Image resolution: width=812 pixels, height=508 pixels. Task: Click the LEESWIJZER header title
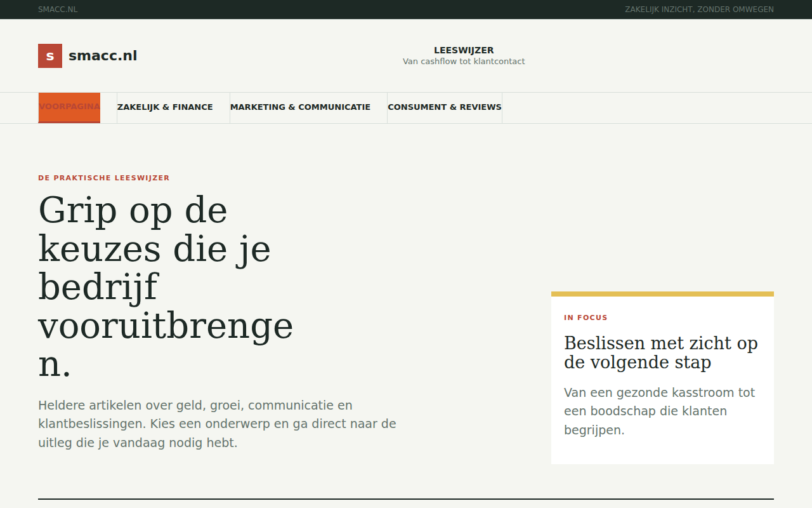pyautogui.click(x=464, y=50)
